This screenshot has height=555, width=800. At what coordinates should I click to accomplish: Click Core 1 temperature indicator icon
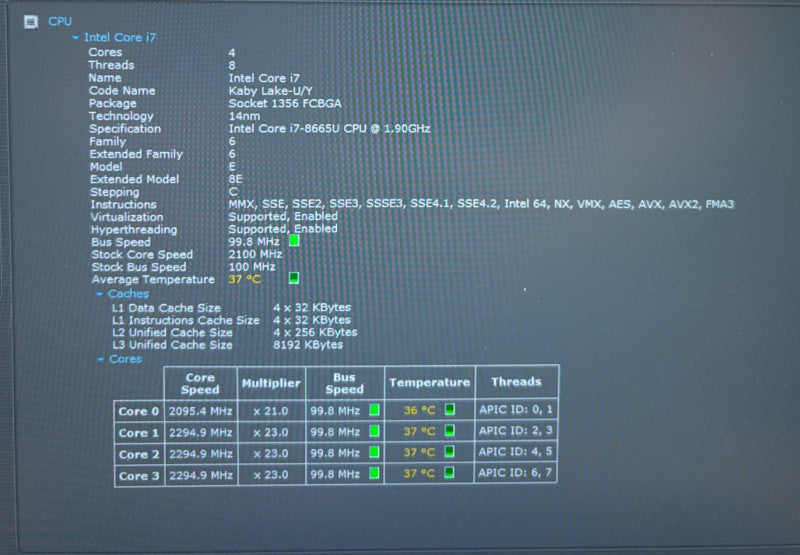pyautogui.click(x=449, y=431)
